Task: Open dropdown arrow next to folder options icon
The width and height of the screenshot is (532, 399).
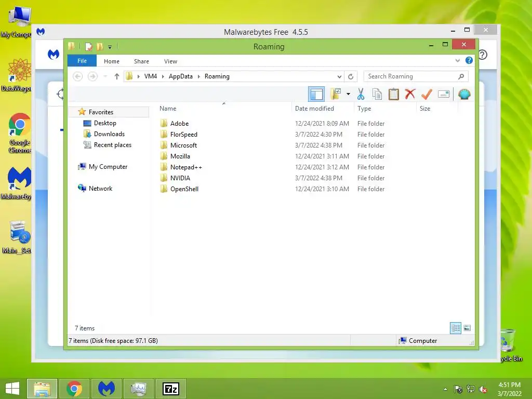Action: [x=348, y=94]
